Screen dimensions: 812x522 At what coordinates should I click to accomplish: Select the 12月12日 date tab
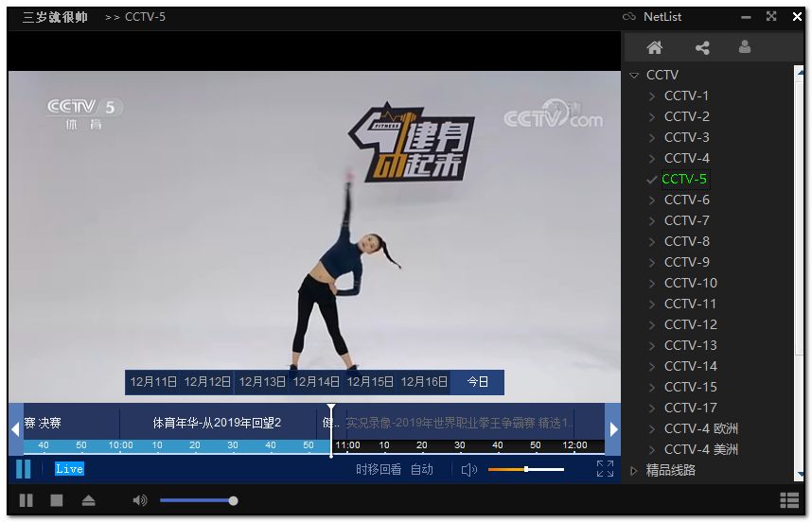[207, 382]
